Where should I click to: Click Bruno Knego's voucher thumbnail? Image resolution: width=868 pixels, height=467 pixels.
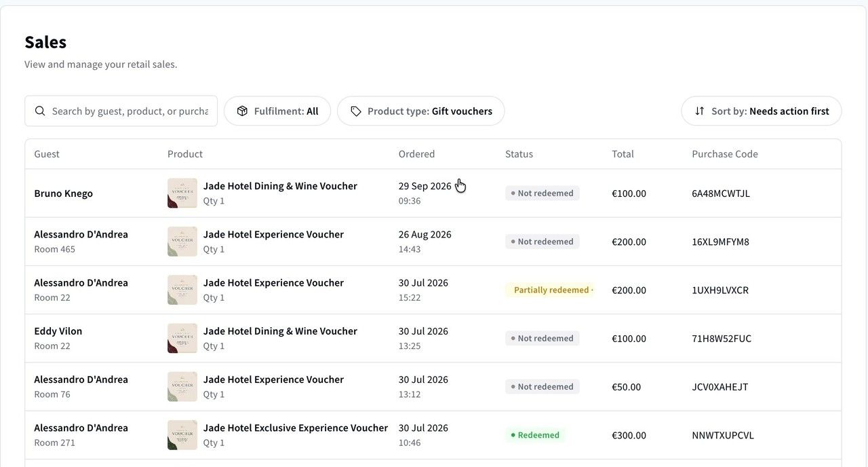tap(182, 193)
